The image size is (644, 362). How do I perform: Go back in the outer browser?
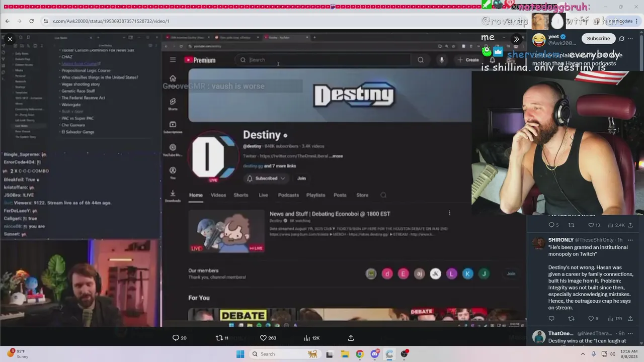7,21
